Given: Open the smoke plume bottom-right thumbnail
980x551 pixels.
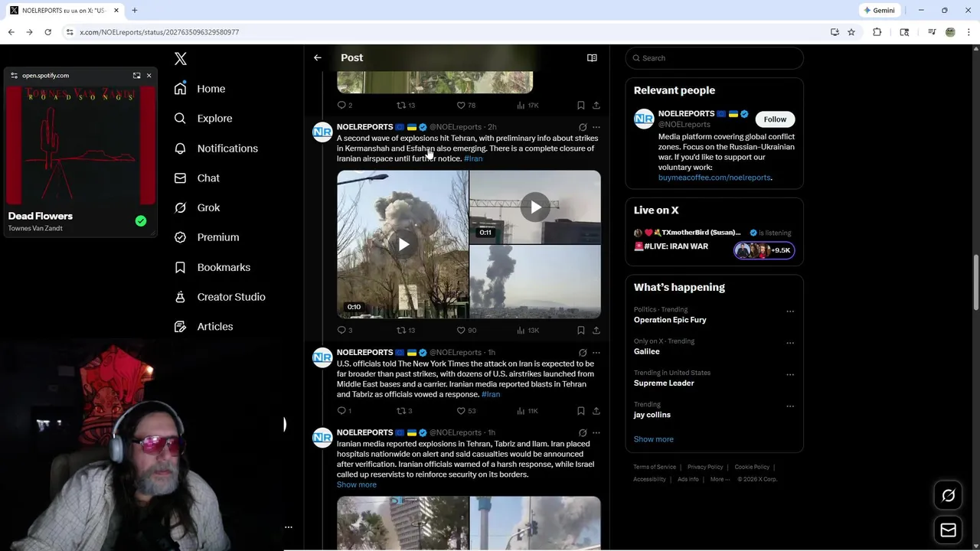Looking at the screenshot, I should coord(535,282).
